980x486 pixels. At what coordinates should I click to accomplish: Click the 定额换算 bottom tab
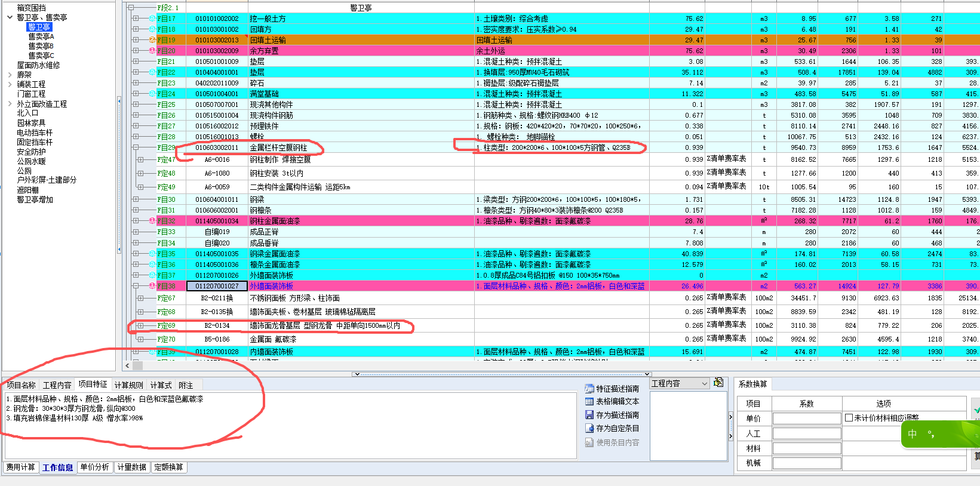(x=168, y=467)
